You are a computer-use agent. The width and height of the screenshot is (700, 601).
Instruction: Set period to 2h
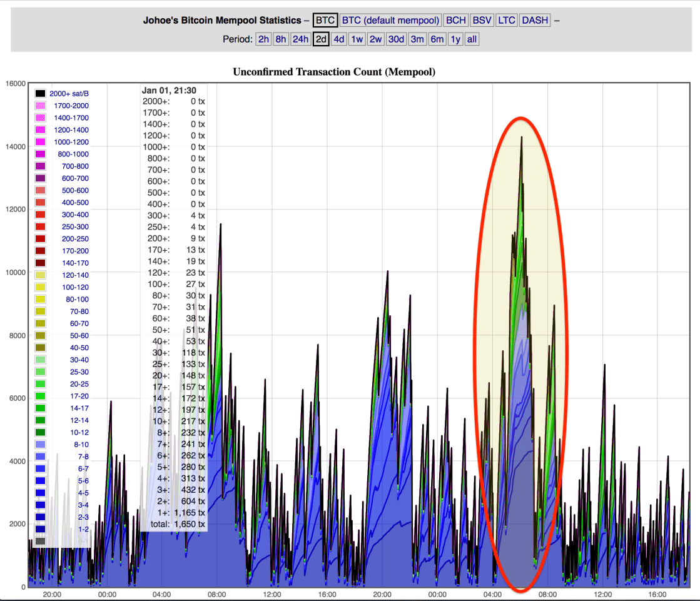pos(264,39)
